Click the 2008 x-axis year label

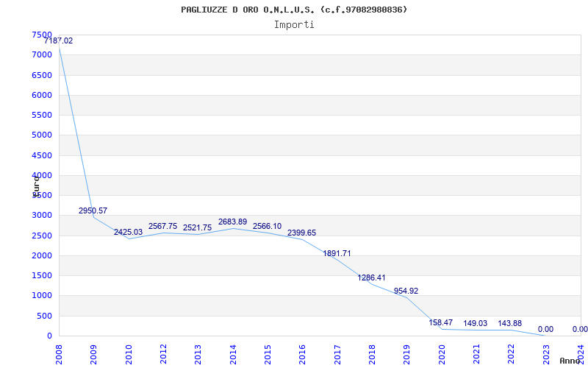tap(59, 355)
